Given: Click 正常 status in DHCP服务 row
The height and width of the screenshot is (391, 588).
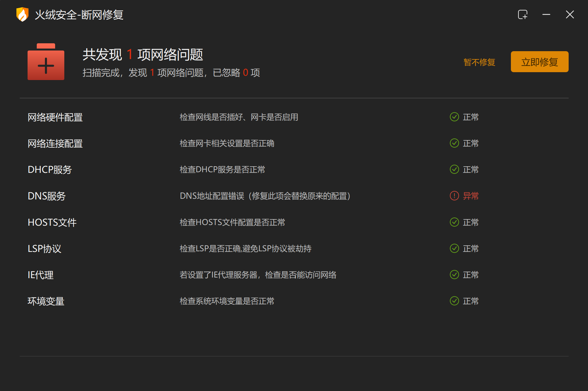Looking at the screenshot, I should (471, 170).
